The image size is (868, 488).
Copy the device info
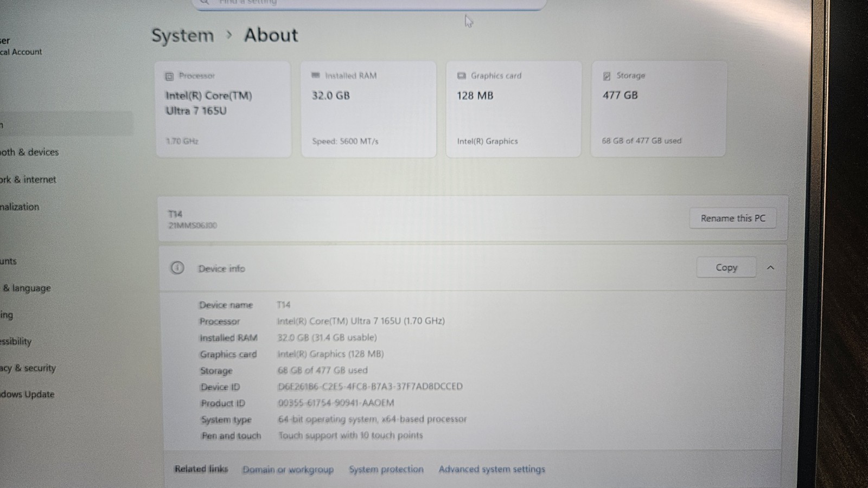[726, 267]
